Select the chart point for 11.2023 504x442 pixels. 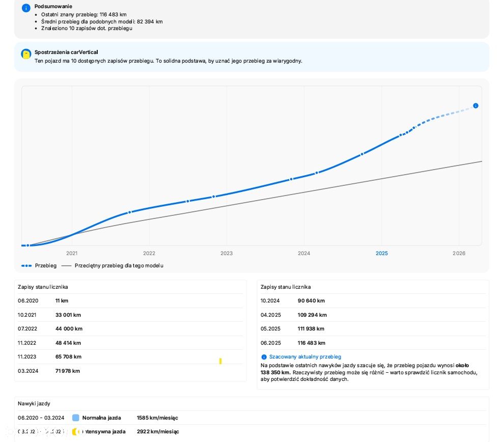tap(291, 179)
